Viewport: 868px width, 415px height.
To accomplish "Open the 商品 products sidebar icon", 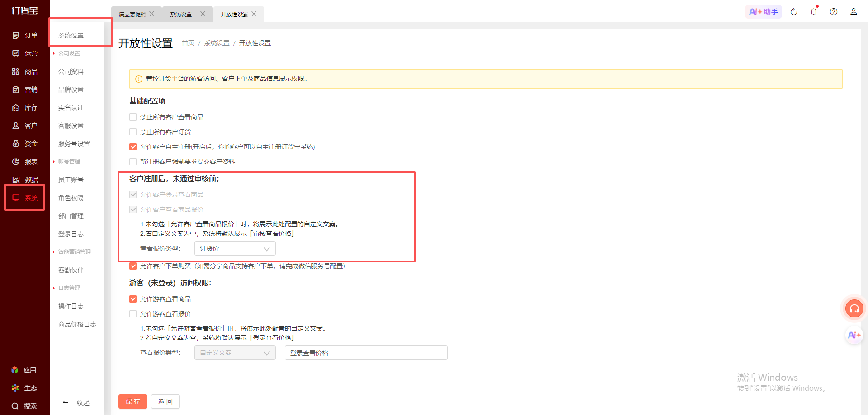I will pos(16,71).
